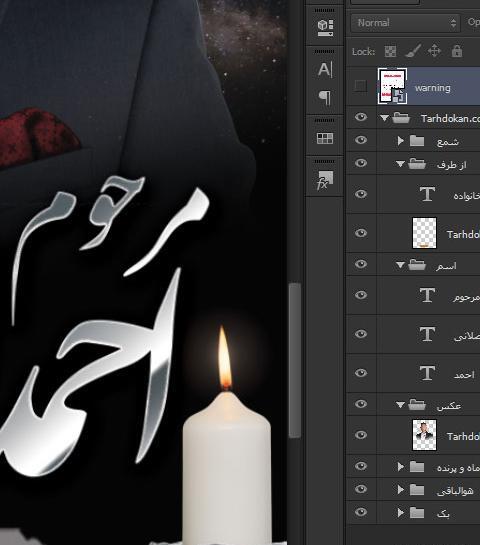Click the portrait photo layer thumbnail

(424, 435)
